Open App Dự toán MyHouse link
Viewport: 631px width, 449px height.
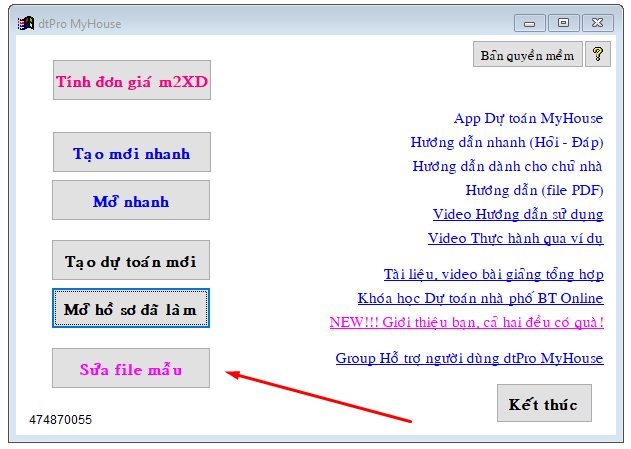(528, 118)
